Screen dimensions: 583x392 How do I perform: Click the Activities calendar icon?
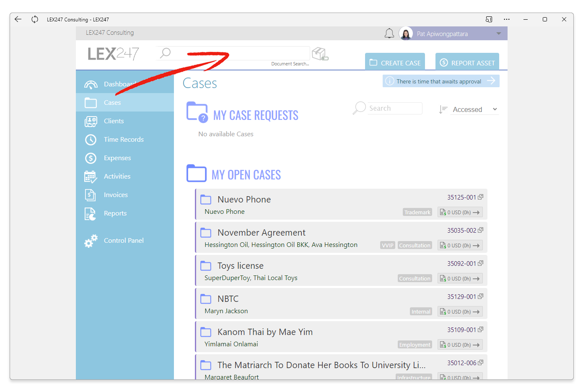91,176
